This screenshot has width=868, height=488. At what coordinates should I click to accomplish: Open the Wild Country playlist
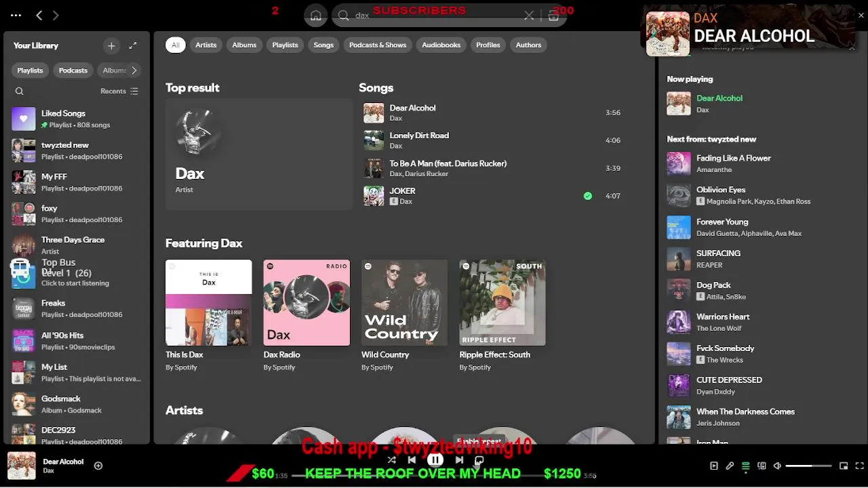404,316
